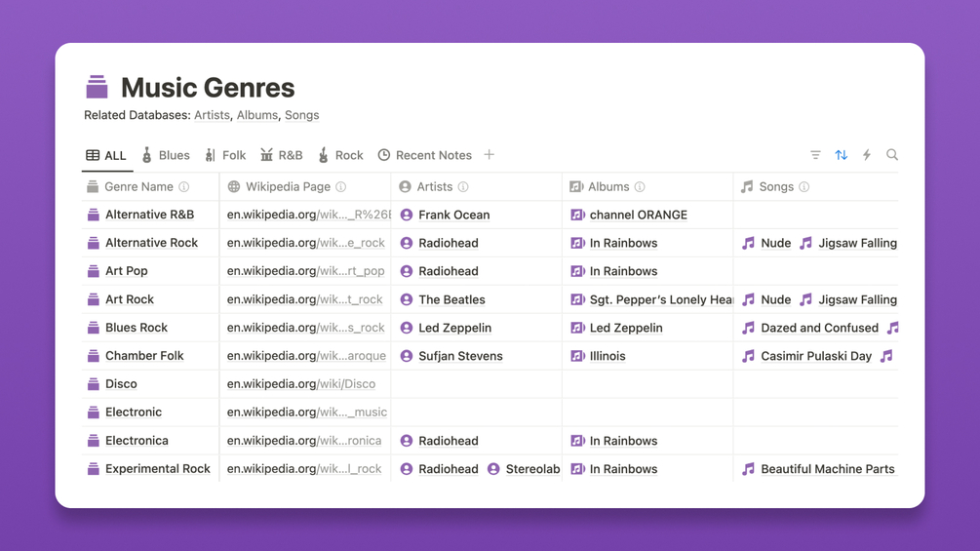Switch to the Blues tab
Viewport: 980px width, 551px height.
click(166, 155)
